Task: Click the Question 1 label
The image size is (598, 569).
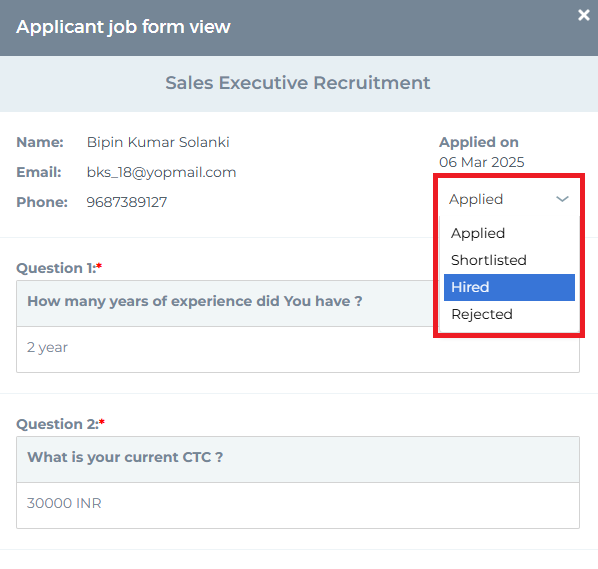Action: point(59,268)
